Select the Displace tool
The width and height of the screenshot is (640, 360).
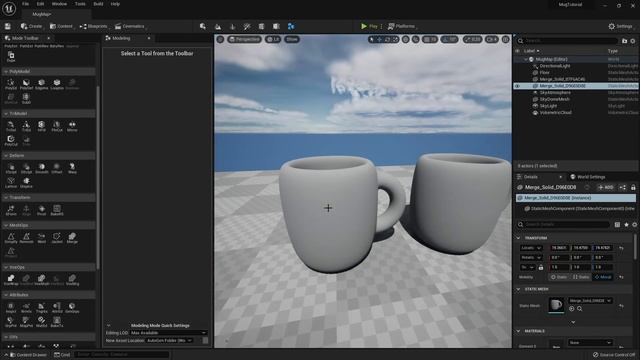(x=26, y=182)
